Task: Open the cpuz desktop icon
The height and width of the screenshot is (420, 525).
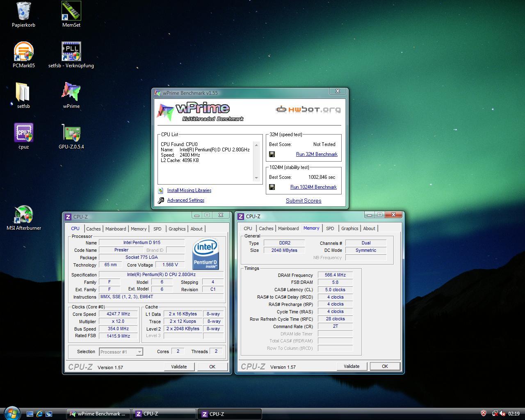Action: pyautogui.click(x=23, y=136)
